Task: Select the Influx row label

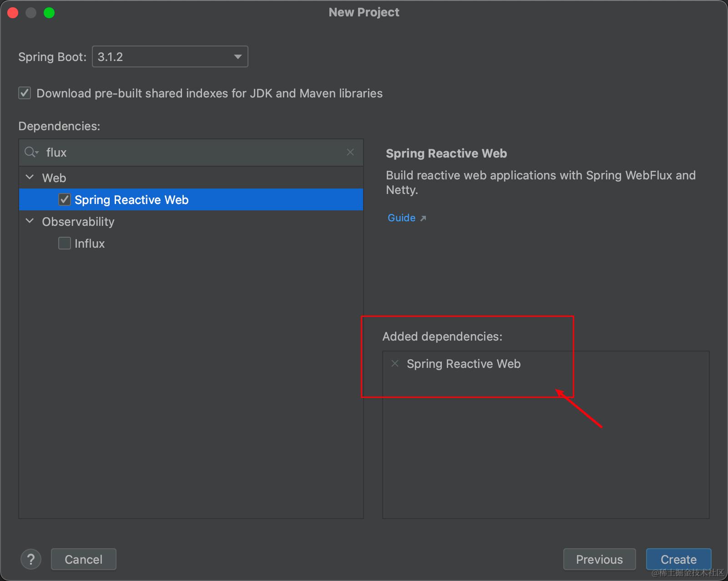Action: tap(90, 244)
